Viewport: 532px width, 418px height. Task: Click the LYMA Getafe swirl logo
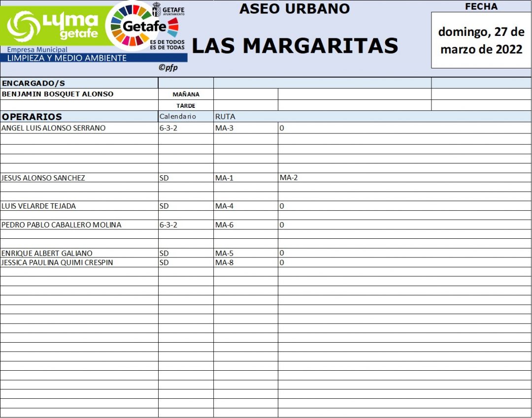(24, 27)
